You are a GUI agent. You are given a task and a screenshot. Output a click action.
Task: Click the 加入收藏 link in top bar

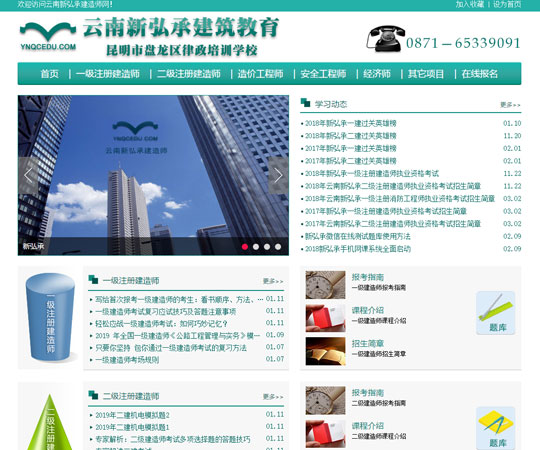[x=470, y=4]
